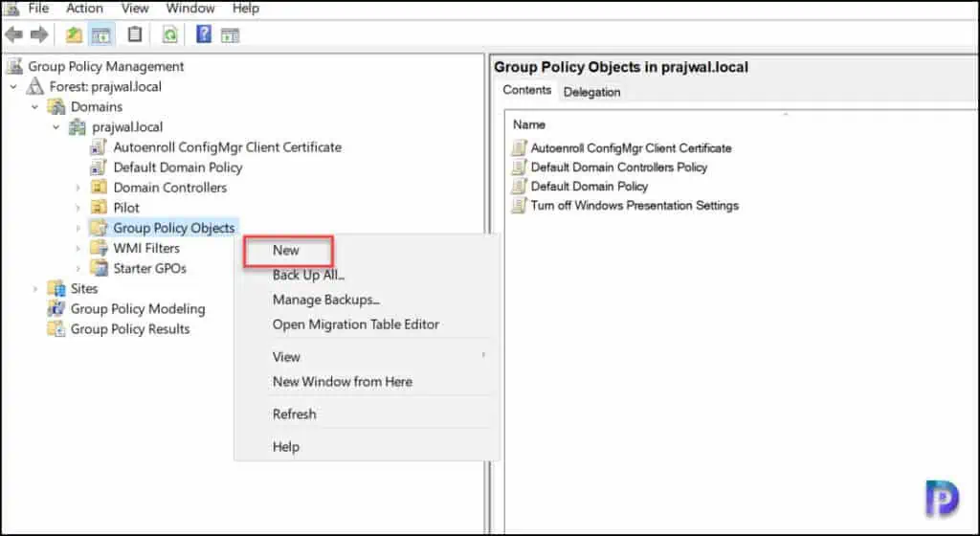Select Autoenroll ConfigMgr Client Certificate tree label
The width and height of the screenshot is (980, 536).
228,147
